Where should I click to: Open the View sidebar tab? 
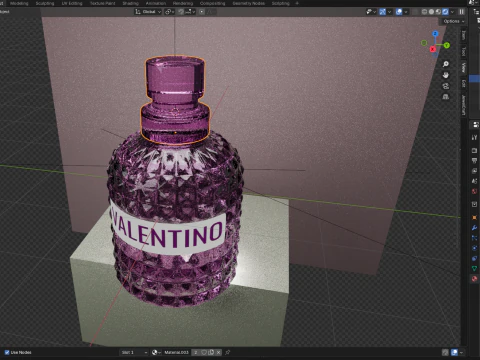(463, 68)
